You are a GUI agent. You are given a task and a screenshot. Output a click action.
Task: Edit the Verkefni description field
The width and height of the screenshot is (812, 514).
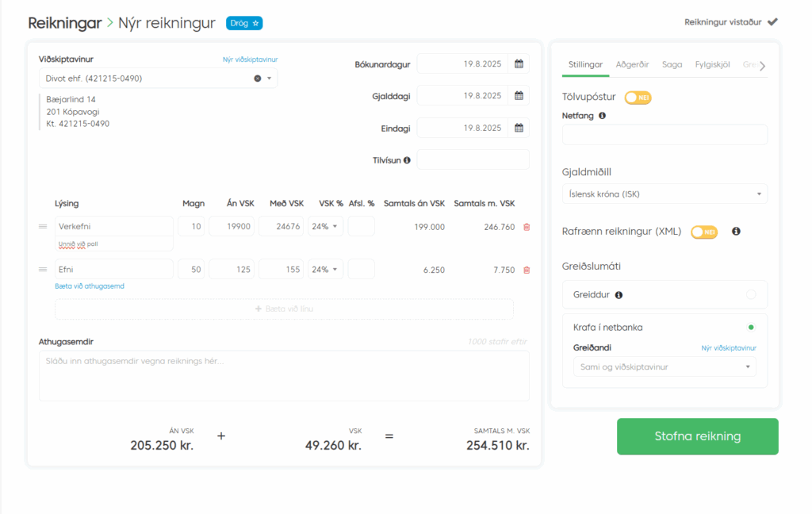pyautogui.click(x=114, y=226)
